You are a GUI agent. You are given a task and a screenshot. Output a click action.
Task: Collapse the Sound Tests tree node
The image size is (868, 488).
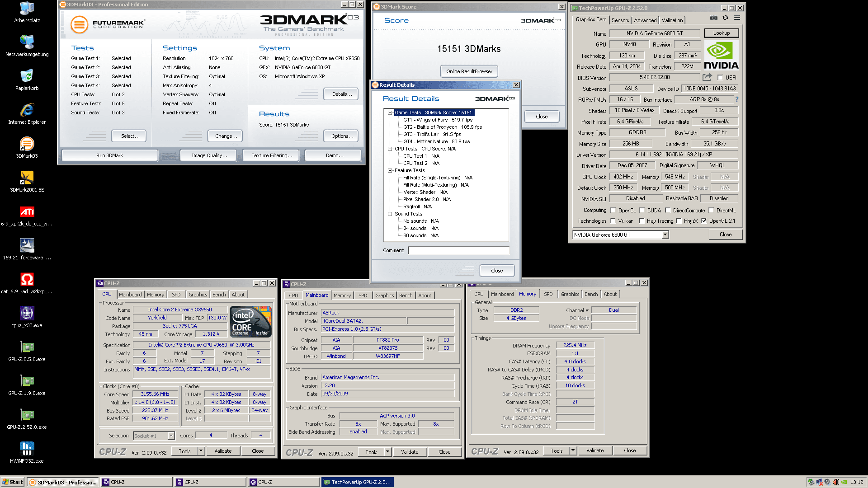point(390,214)
